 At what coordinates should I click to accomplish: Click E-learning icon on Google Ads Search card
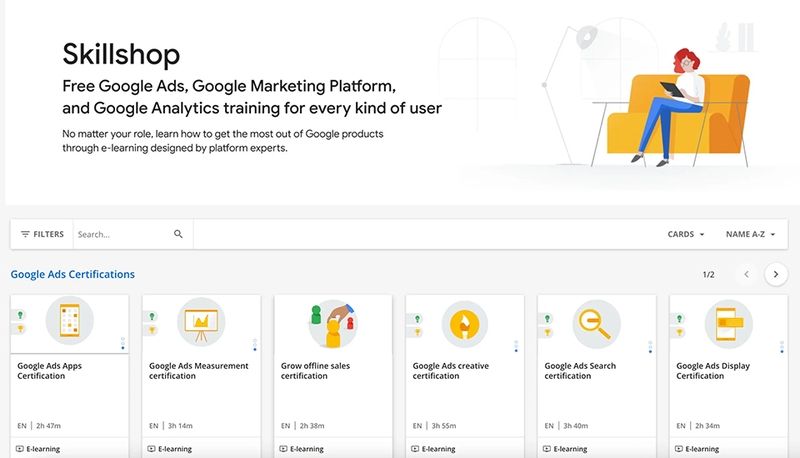click(x=547, y=449)
